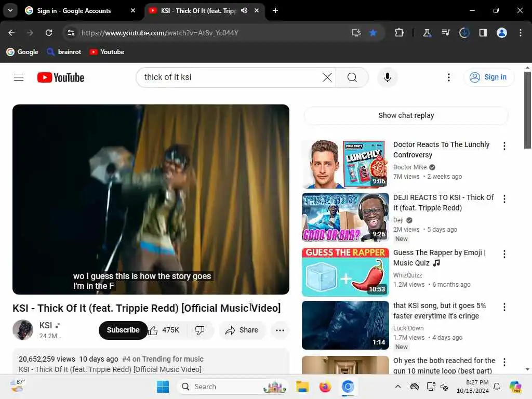Open Copilot preview icon in taskbar
This screenshot has width=532, height=399.
[x=515, y=387]
